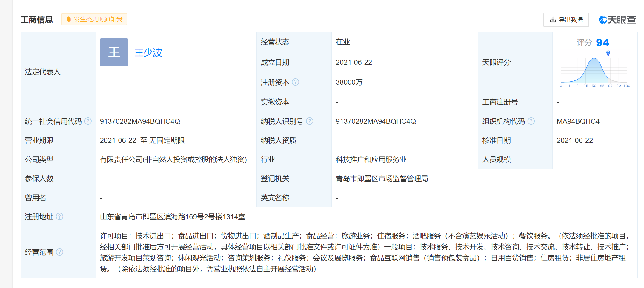Screen dimensions: 644x288
Task: Click the 经营范围 business scope paragraph
Action: click(x=365, y=252)
